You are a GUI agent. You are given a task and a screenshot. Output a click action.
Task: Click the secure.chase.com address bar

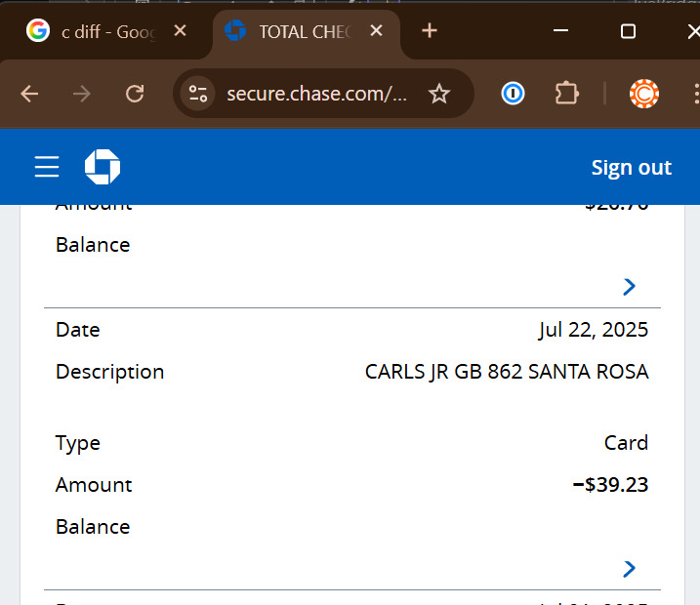316,94
